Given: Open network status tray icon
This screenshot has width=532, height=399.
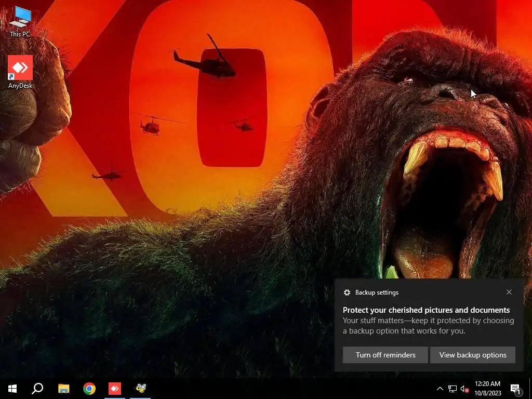Looking at the screenshot, I should click(x=453, y=389).
